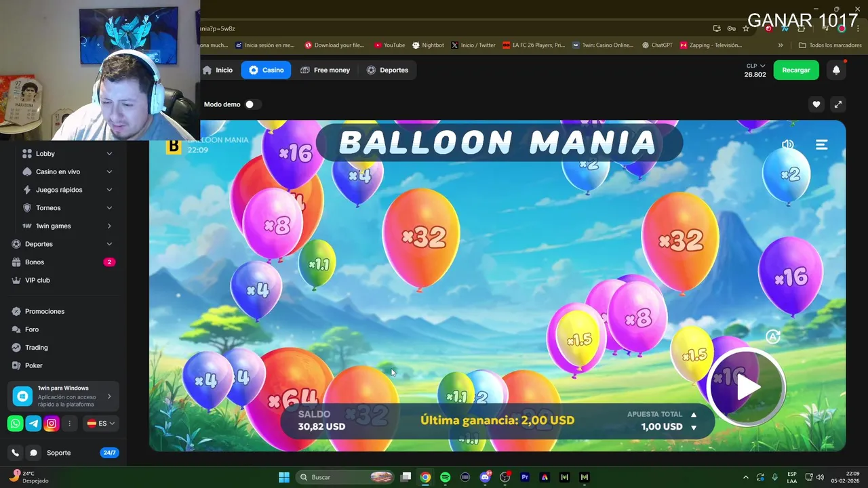
Task: Open WhatsApp link in sidebar
Action: (15, 424)
